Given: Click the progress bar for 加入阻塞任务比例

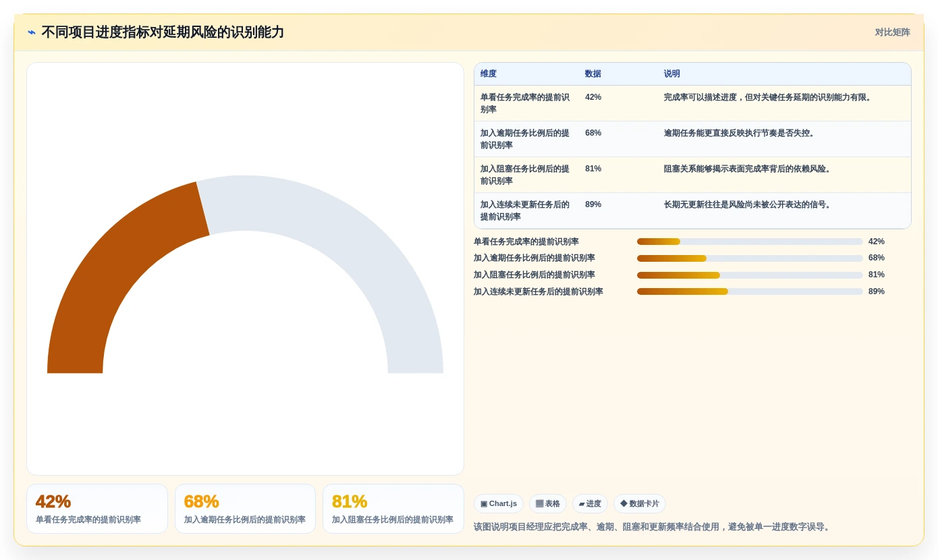Looking at the screenshot, I should click(750, 275).
